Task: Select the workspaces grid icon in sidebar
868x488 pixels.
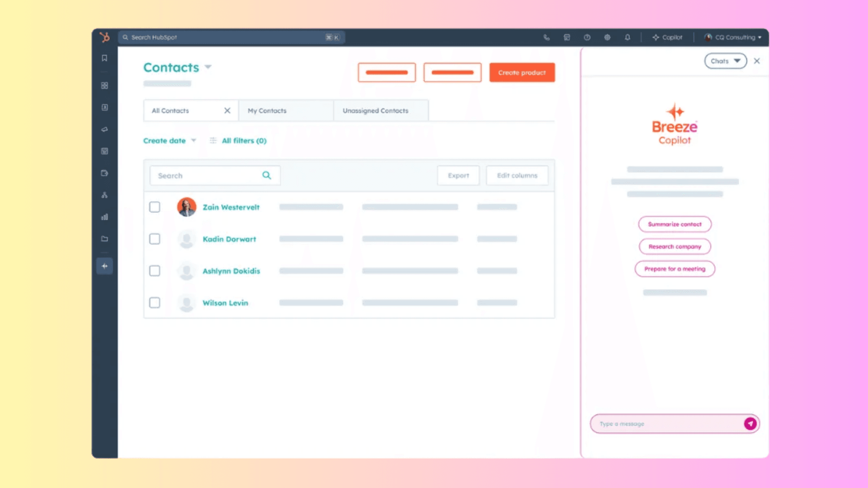Action: tap(104, 85)
